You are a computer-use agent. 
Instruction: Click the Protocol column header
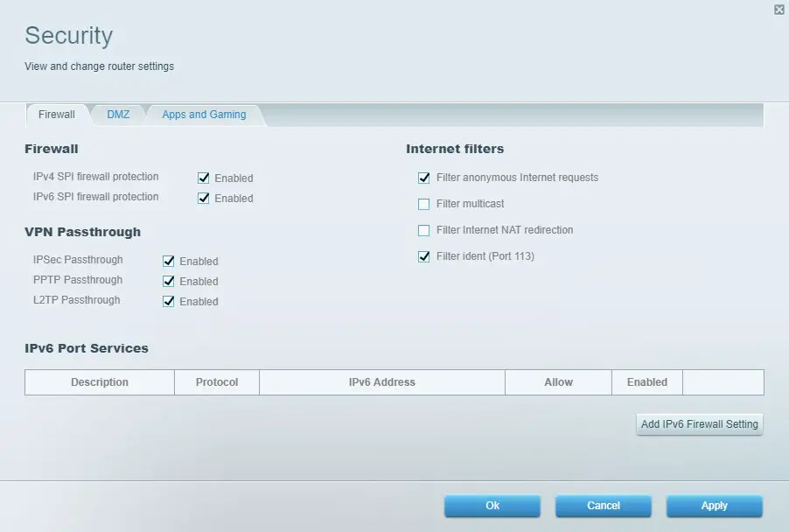coord(216,381)
